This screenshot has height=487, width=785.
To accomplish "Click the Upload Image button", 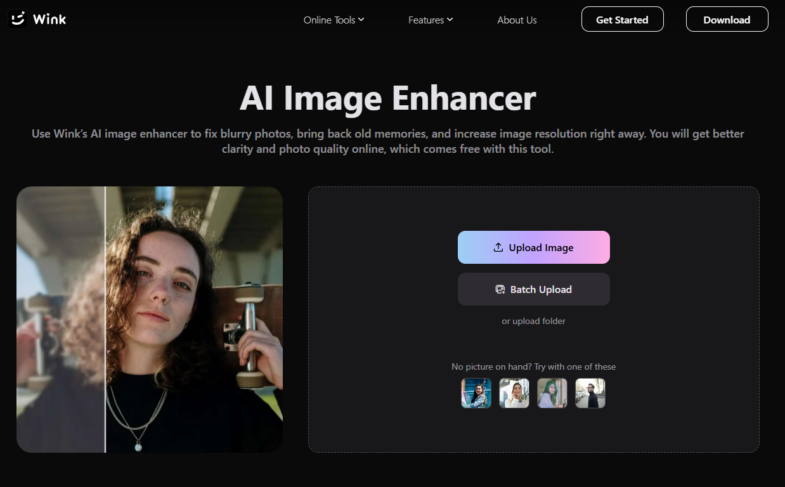I will [x=534, y=247].
